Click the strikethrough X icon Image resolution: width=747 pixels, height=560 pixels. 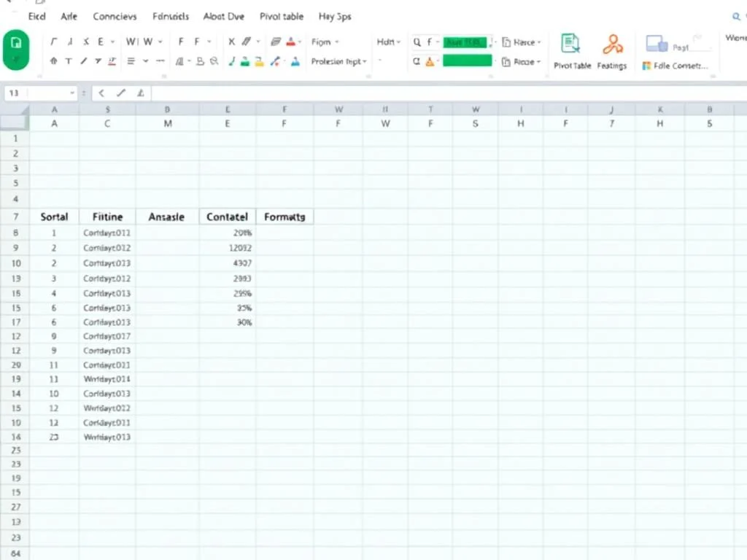(86, 42)
